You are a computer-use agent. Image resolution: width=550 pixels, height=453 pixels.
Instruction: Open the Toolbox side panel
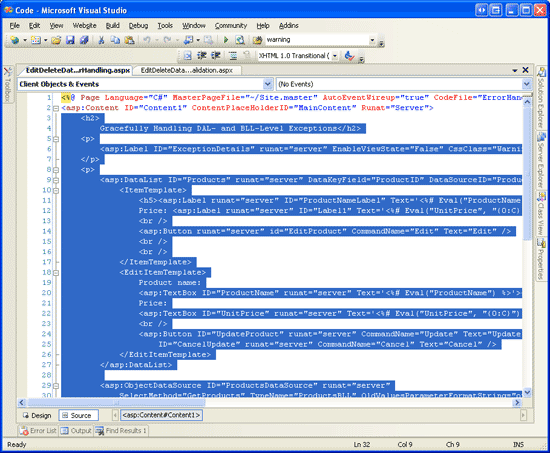click(8, 84)
